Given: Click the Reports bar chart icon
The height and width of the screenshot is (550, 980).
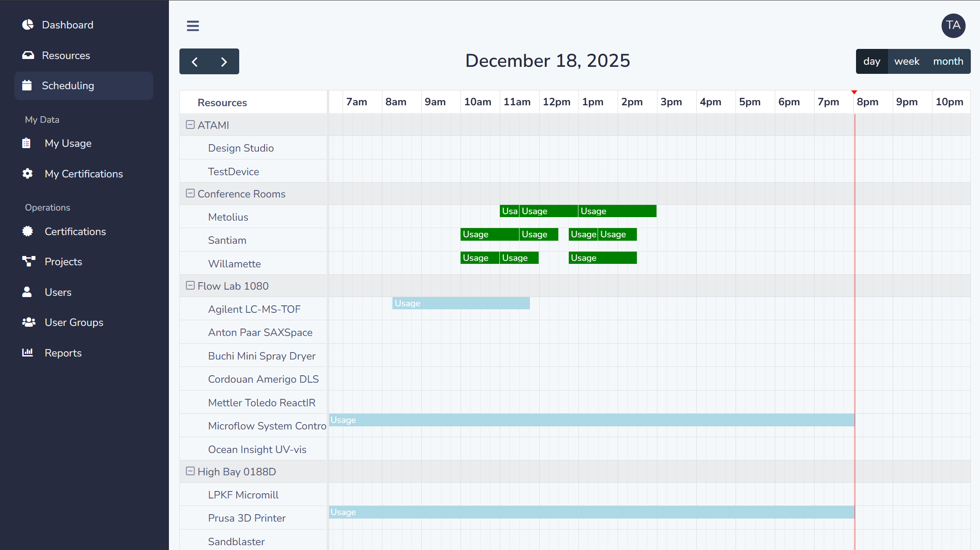Looking at the screenshot, I should click(28, 353).
